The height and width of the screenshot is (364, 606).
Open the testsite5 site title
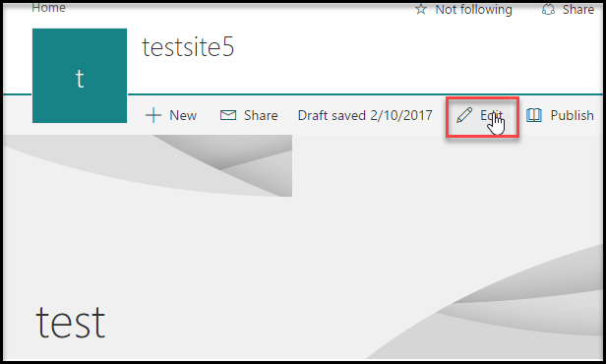tap(188, 47)
